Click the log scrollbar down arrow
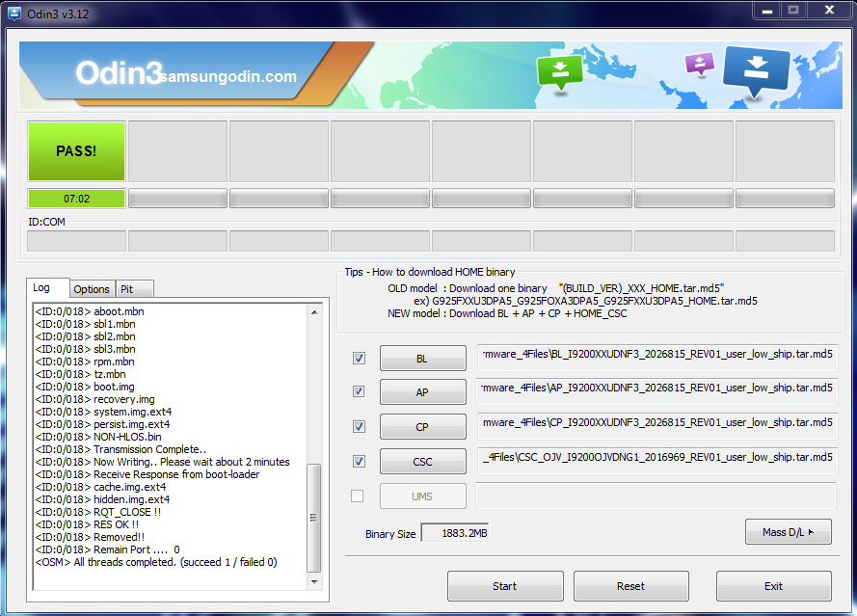The height and width of the screenshot is (616, 857). [x=314, y=581]
